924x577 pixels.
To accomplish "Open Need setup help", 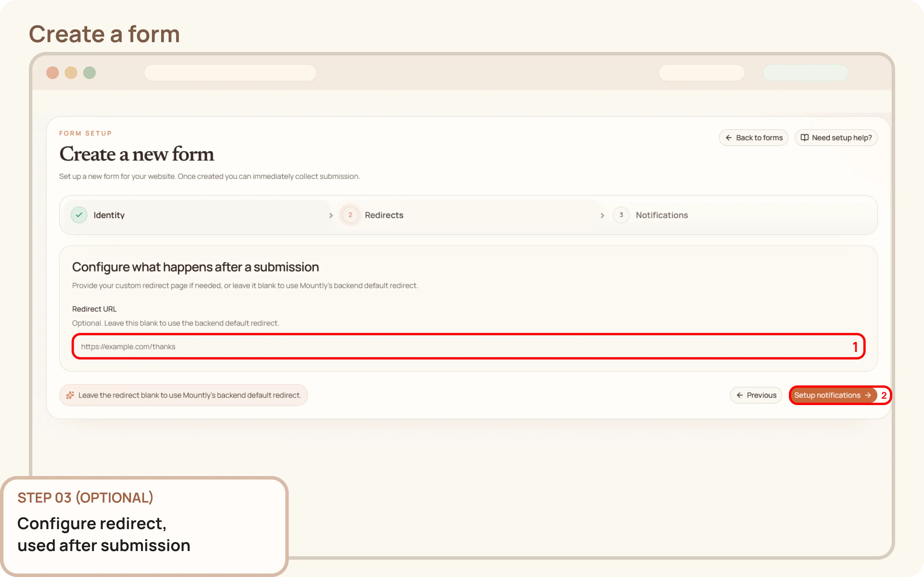I will point(836,138).
